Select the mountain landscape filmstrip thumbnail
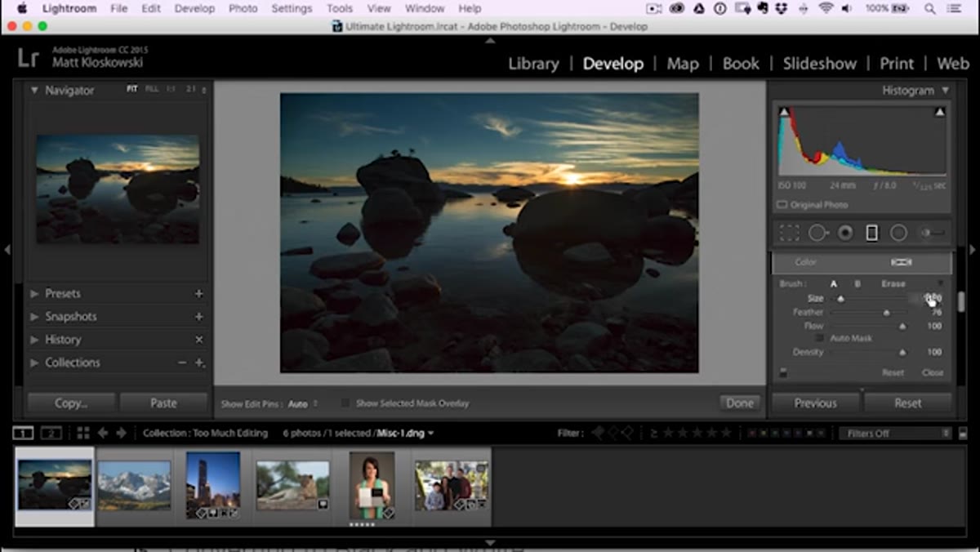This screenshot has width=980, height=552. point(134,485)
